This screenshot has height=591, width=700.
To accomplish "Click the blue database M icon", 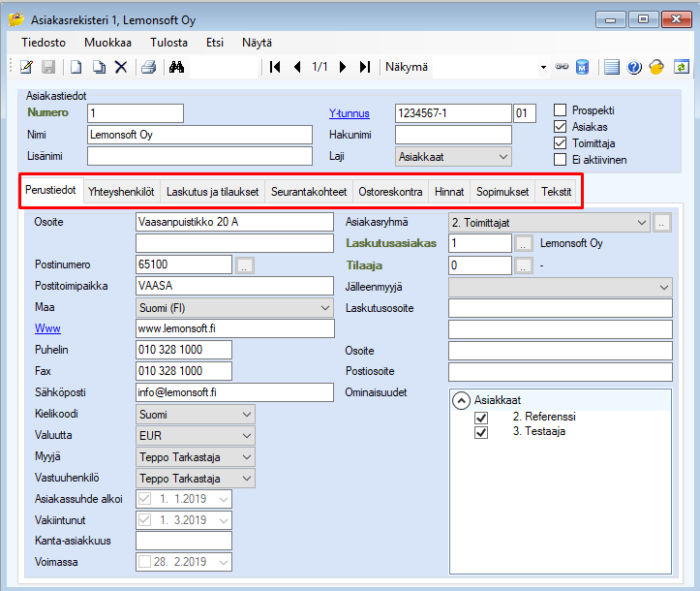I will (583, 67).
